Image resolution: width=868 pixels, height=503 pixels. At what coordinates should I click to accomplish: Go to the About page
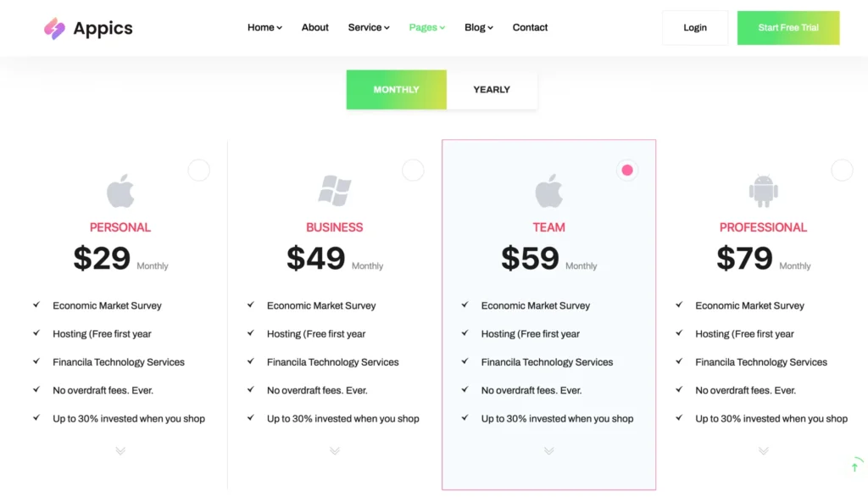point(315,28)
